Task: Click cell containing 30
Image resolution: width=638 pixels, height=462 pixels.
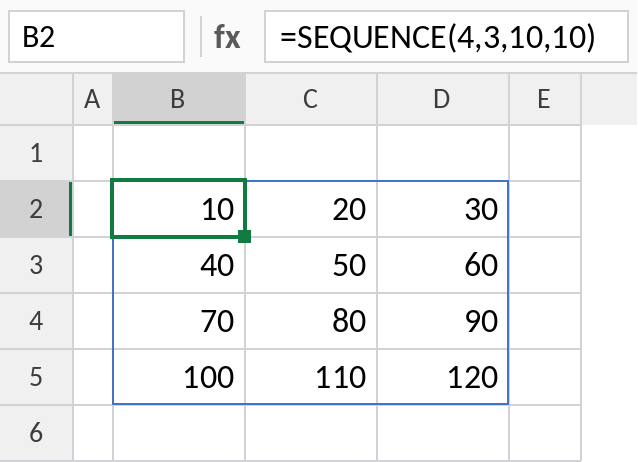Action: pyautogui.click(x=443, y=209)
